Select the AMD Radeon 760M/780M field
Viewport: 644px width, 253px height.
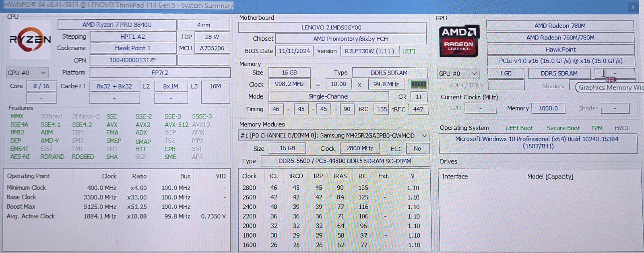click(x=560, y=37)
